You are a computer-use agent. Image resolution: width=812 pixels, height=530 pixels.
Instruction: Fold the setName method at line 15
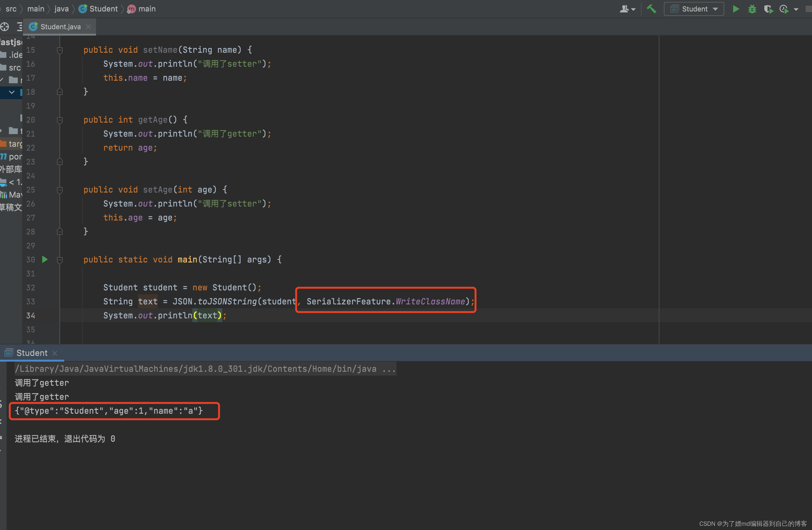pyautogui.click(x=60, y=50)
